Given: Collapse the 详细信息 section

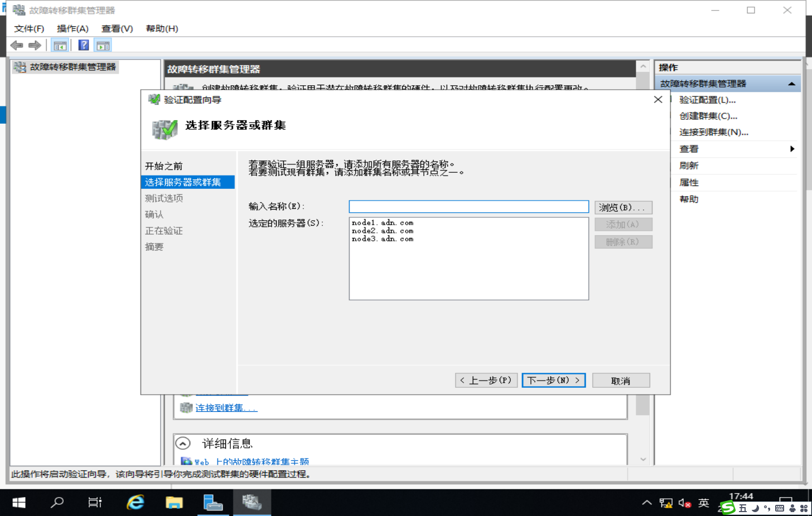Looking at the screenshot, I should pyautogui.click(x=182, y=443).
